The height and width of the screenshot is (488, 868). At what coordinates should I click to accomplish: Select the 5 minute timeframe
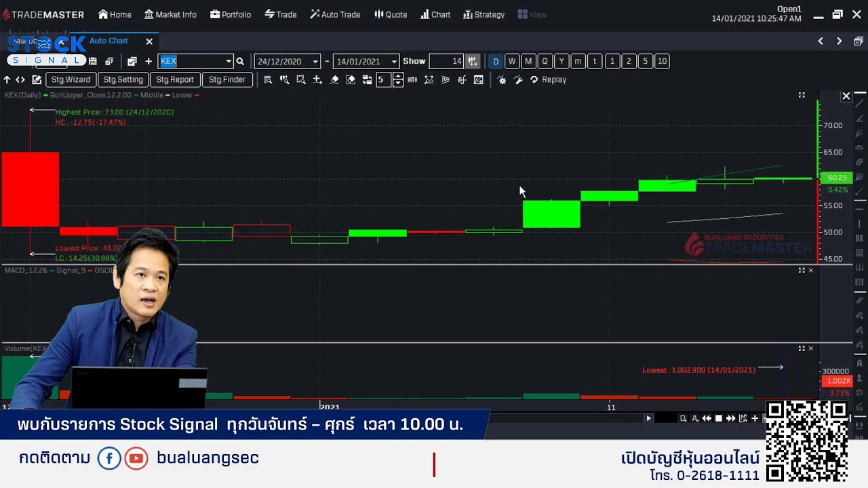[x=645, y=61]
